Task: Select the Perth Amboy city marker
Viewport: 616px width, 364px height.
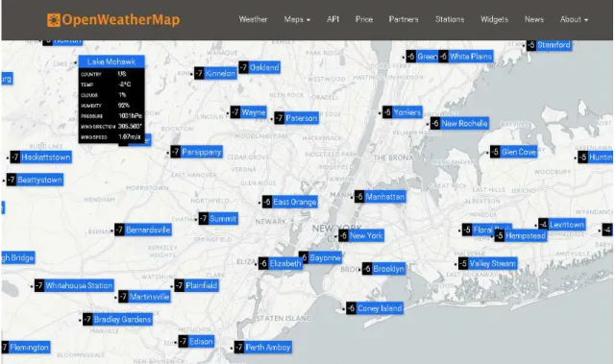Action: (x=263, y=347)
